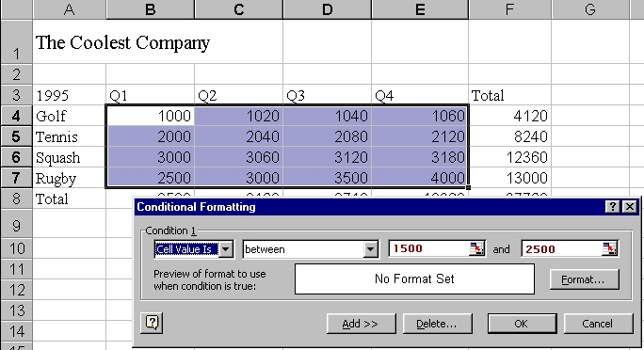Click the cell with value 4000
Viewport: 644px width, 350px height.
420,178
